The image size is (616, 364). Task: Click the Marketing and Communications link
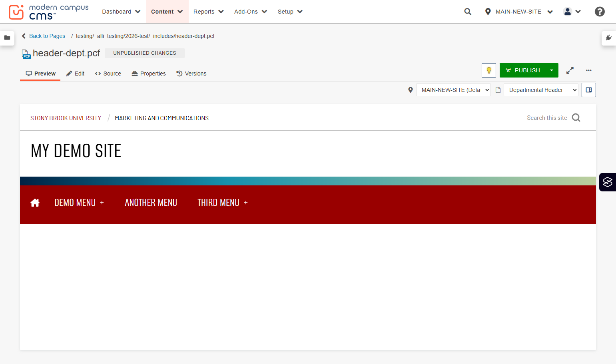(x=162, y=118)
